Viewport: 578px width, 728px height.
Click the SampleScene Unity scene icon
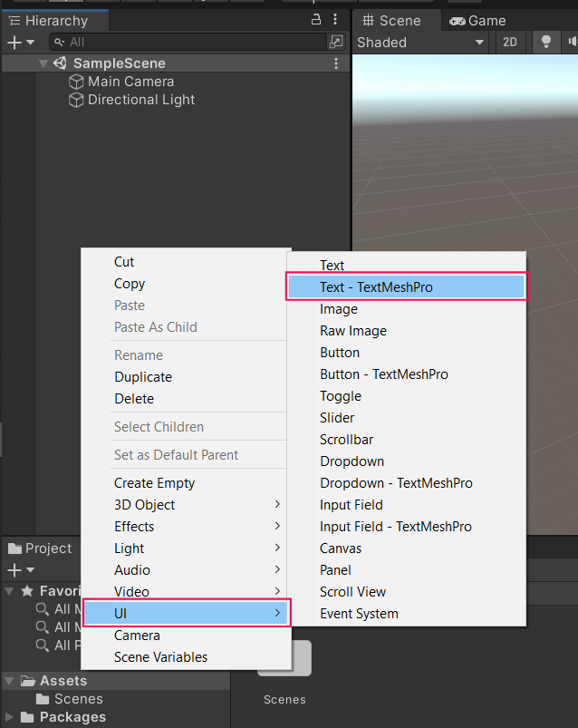click(x=61, y=63)
